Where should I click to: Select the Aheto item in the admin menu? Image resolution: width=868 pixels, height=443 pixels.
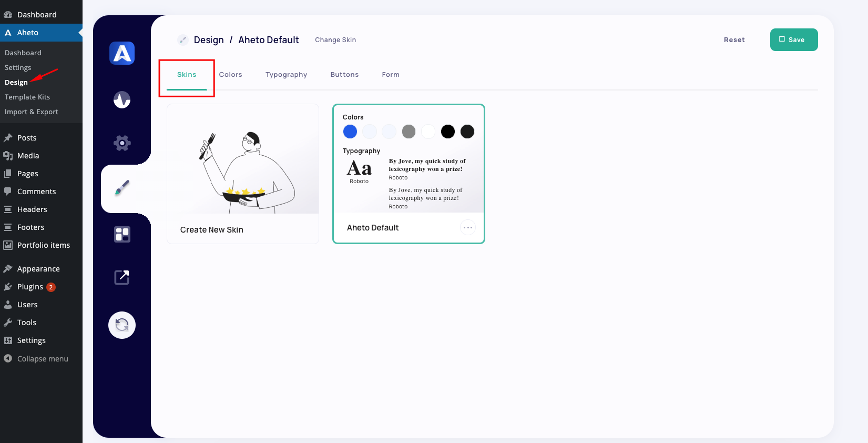pos(41,33)
